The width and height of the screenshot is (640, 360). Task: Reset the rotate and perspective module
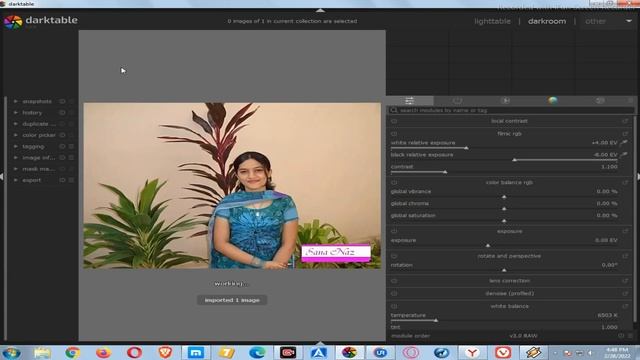click(625, 256)
